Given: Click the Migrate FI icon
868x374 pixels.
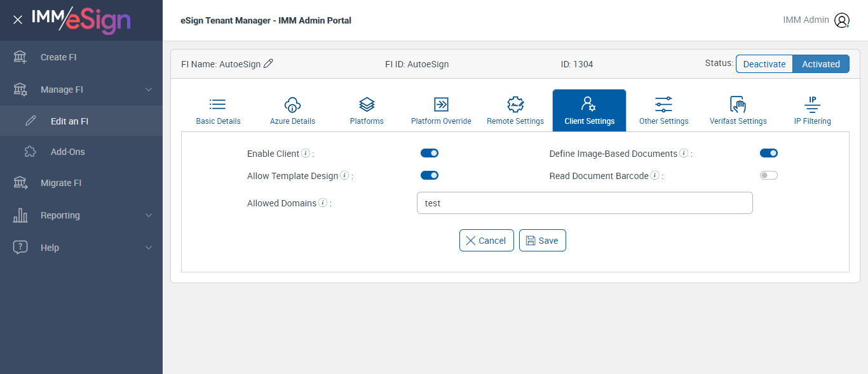Looking at the screenshot, I should pos(20,183).
